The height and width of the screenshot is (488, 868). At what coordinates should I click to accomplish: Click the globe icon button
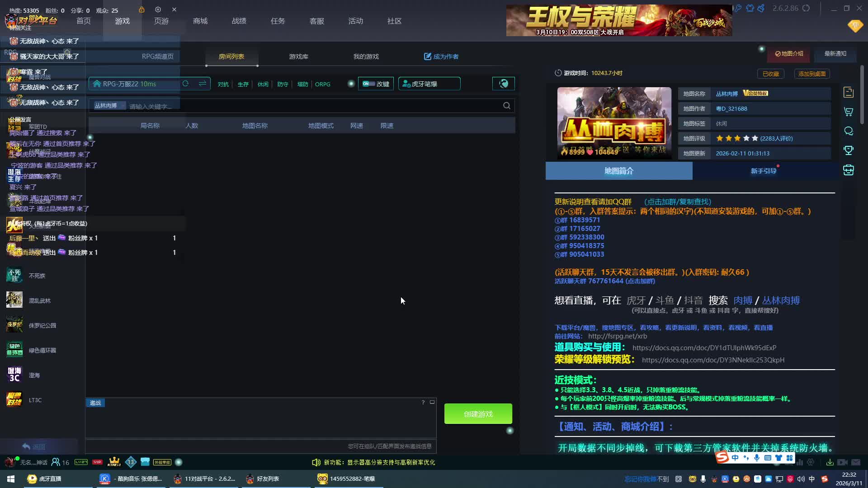tap(503, 84)
